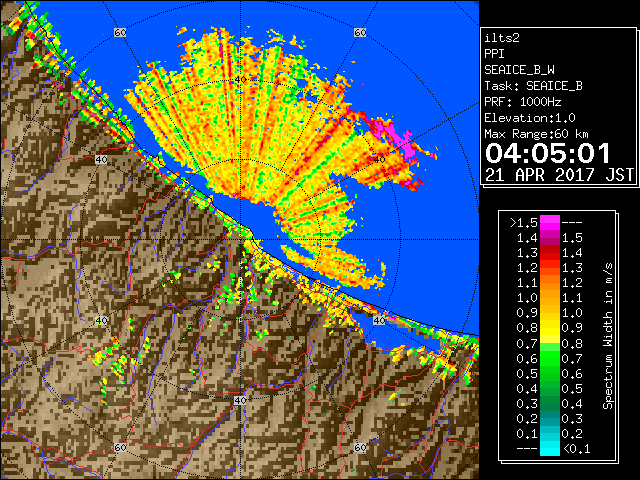This screenshot has height=480, width=640.
Task: Click the 'Elevation:1.0' text
Action: click(530, 118)
